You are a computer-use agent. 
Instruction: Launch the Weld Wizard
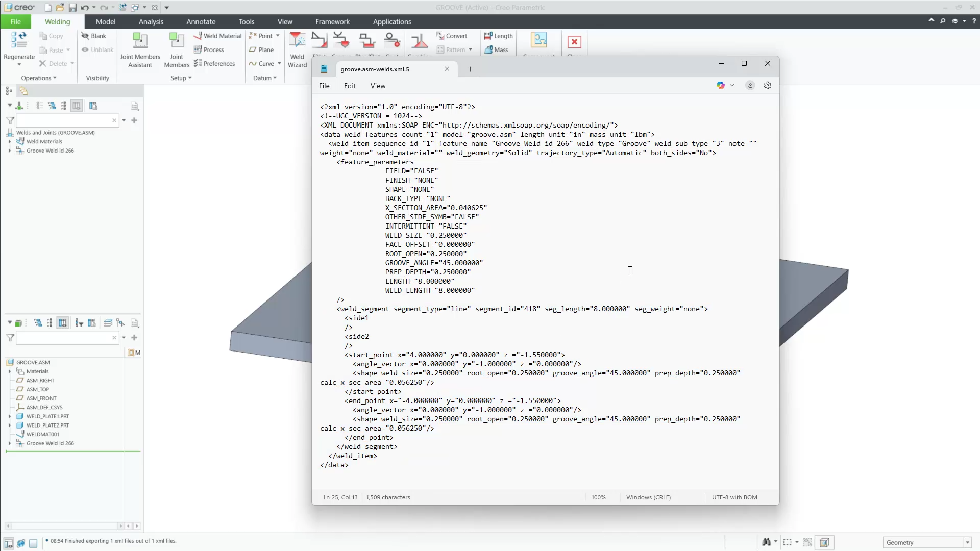297,49
